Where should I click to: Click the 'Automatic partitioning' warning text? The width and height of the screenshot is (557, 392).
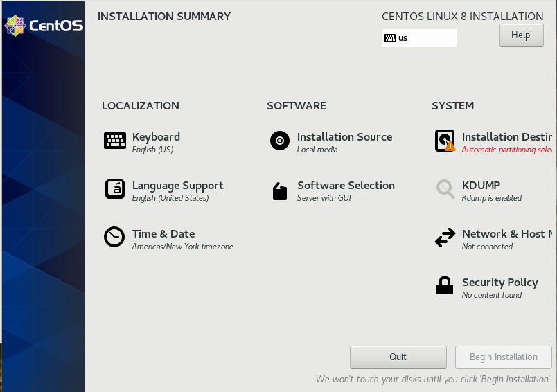[507, 150]
